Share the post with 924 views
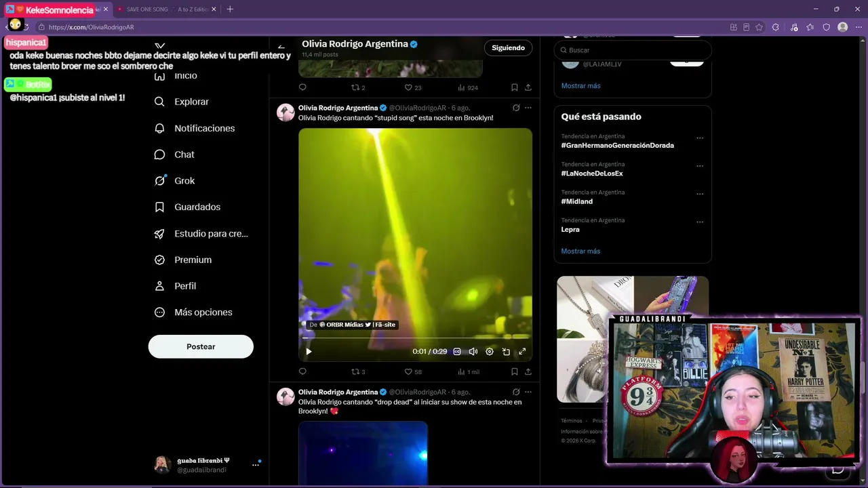Screen dimensions: 868x488 (528, 87)
